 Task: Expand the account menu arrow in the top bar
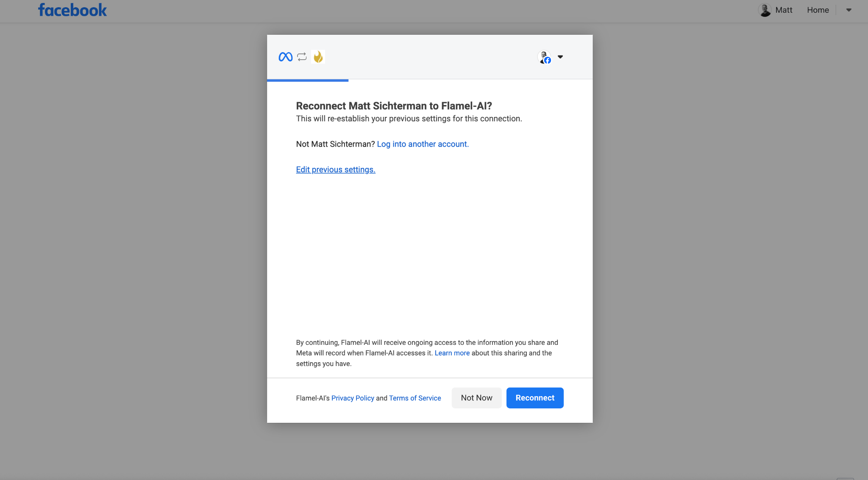[x=849, y=10]
